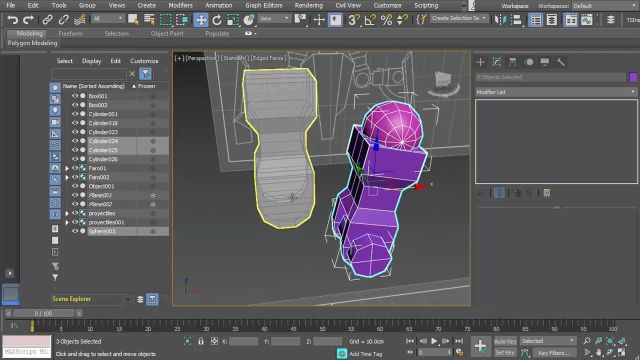The height and width of the screenshot is (360, 640).
Task: Switch to the Object Paint ribbon tab
Action: click(x=167, y=33)
